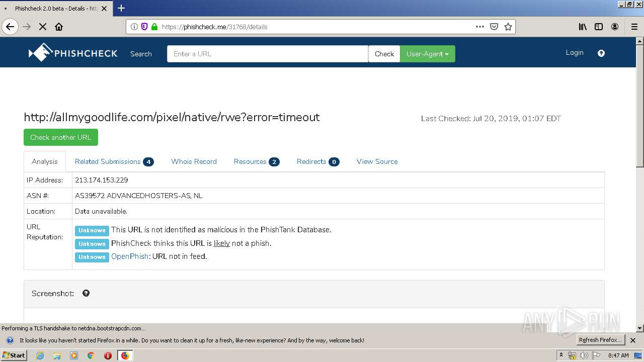
Task: Expand the User-Agent dropdown
Action: tap(427, 54)
